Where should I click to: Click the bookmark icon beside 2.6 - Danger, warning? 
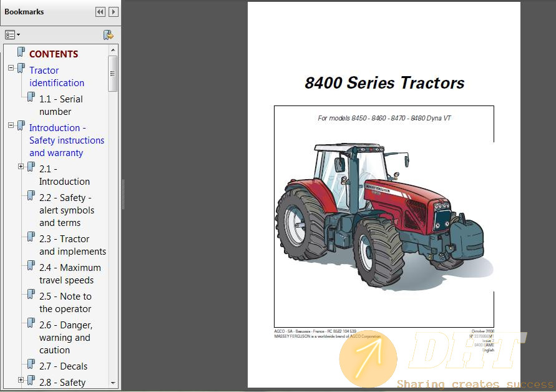pos(31,323)
